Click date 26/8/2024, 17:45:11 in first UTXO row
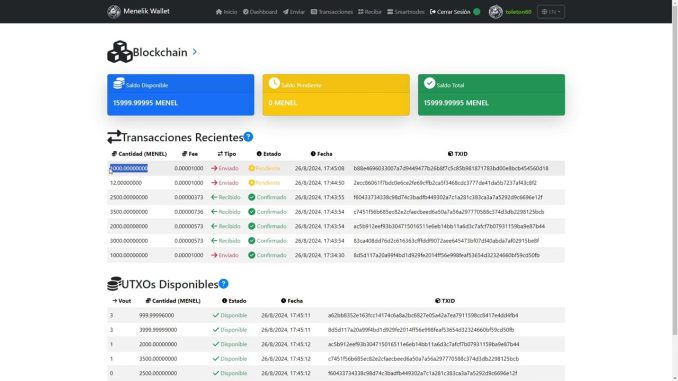The width and height of the screenshot is (678, 381). [286, 315]
